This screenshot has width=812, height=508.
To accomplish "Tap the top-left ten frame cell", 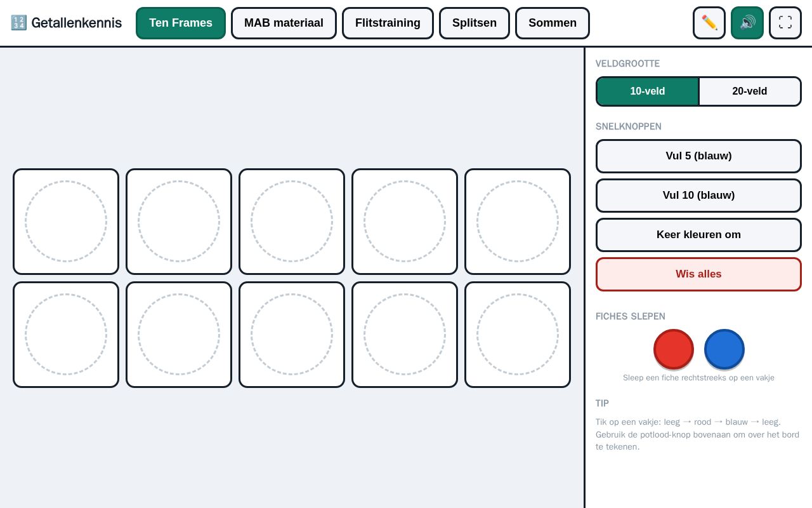I will tap(66, 222).
